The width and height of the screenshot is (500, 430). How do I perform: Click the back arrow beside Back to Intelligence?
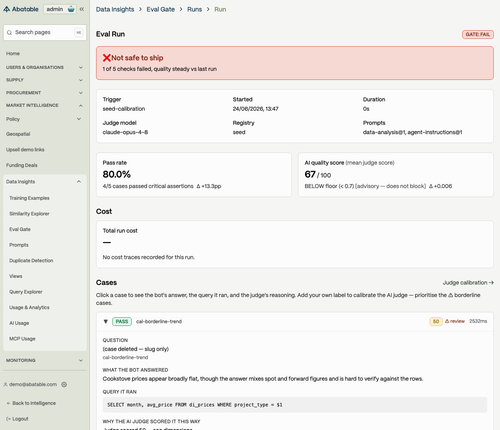(8, 403)
